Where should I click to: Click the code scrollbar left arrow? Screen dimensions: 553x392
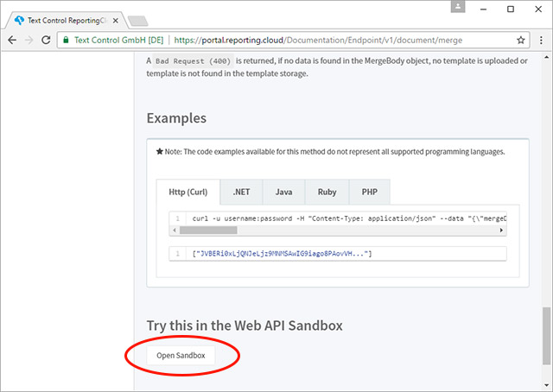coord(175,231)
